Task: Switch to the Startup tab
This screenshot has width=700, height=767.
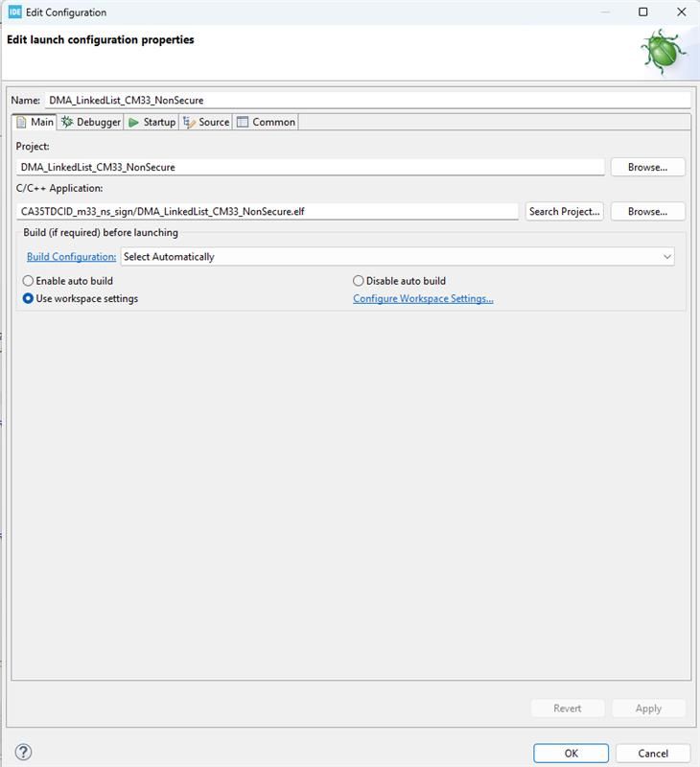Action: click(152, 122)
